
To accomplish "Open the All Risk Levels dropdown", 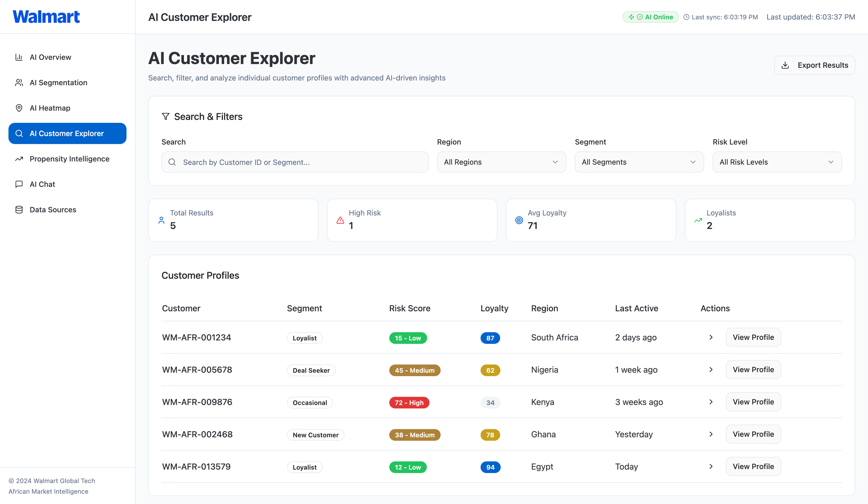I will click(x=777, y=162).
